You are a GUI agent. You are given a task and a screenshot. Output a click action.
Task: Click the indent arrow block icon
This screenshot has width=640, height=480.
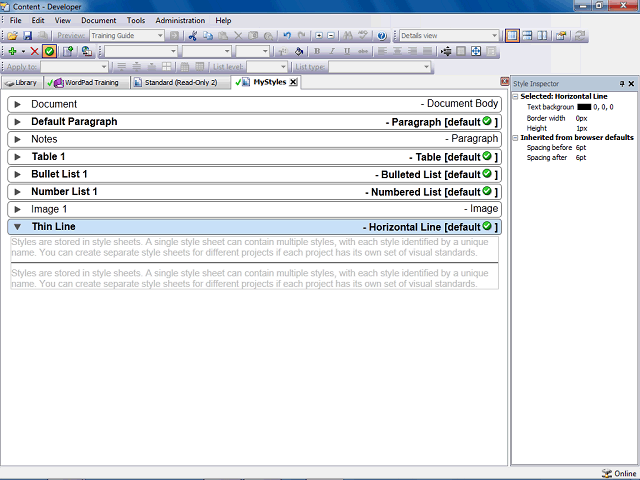[x=446, y=51]
